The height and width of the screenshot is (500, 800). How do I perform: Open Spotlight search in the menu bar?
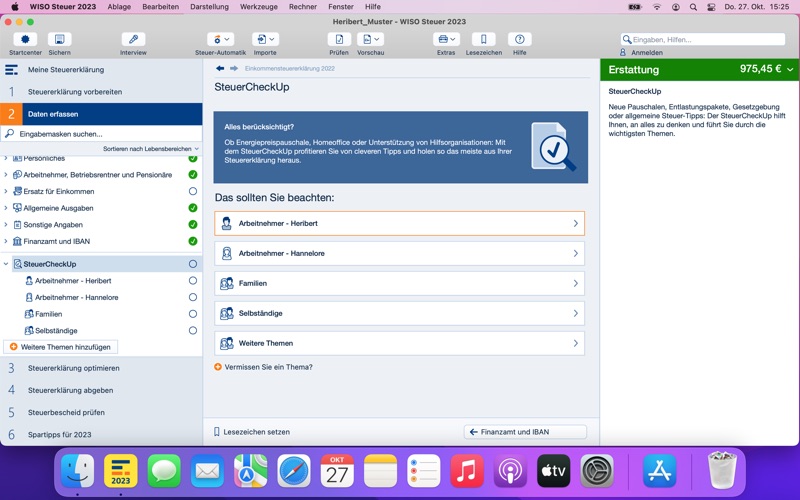coord(693,7)
